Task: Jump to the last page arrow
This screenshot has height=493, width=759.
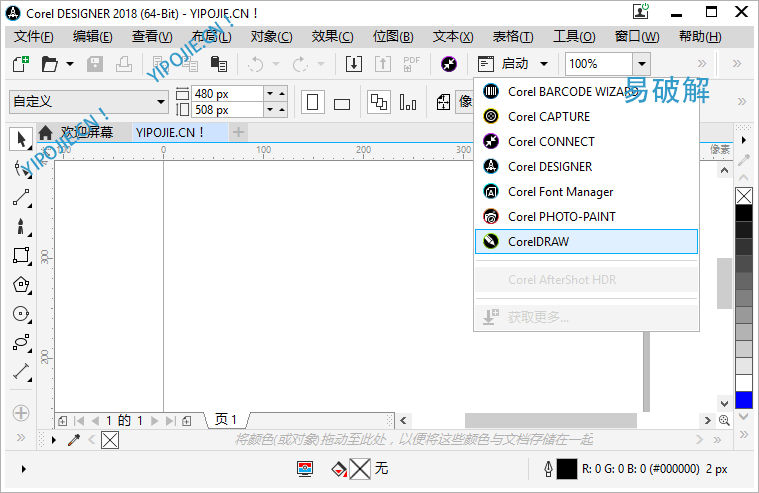Action: click(x=170, y=421)
